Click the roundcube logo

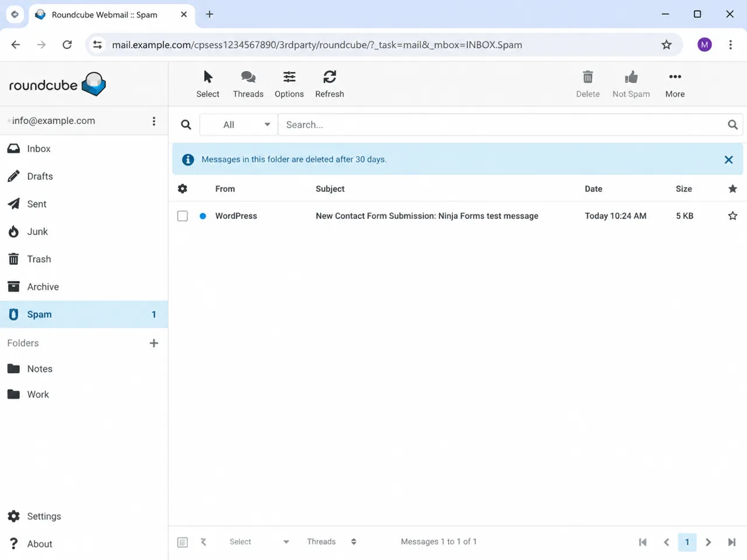point(57,84)
